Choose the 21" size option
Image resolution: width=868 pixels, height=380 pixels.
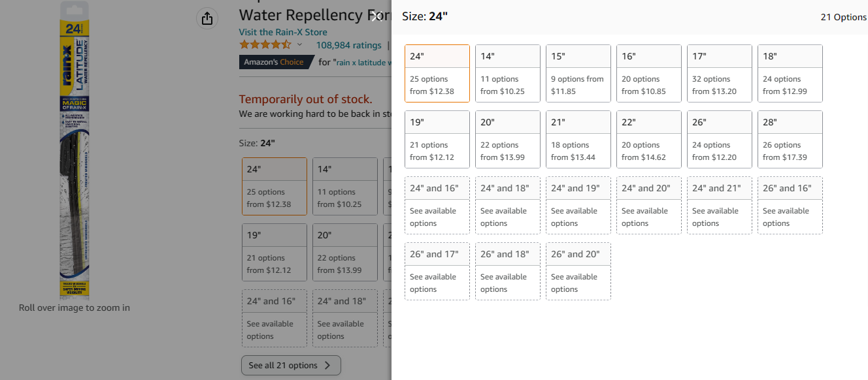pos(578,139)
